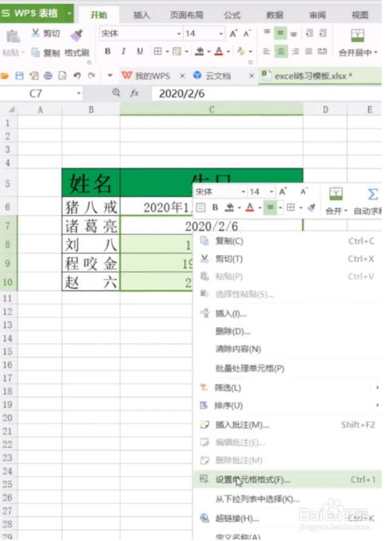Click the merge icon in floating mini toolbar

pyautogui.click(x=336, y=194)
